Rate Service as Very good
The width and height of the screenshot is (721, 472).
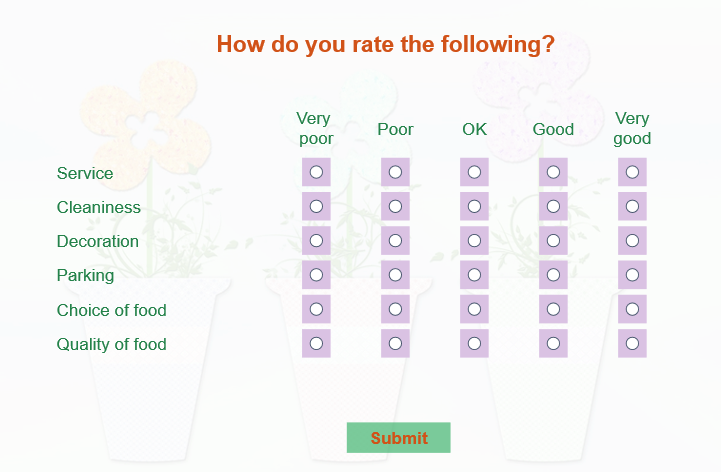[632, 172]
